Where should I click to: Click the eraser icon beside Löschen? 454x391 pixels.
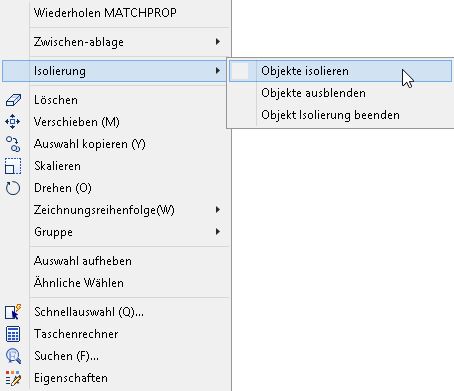click(x=13, y=100)
